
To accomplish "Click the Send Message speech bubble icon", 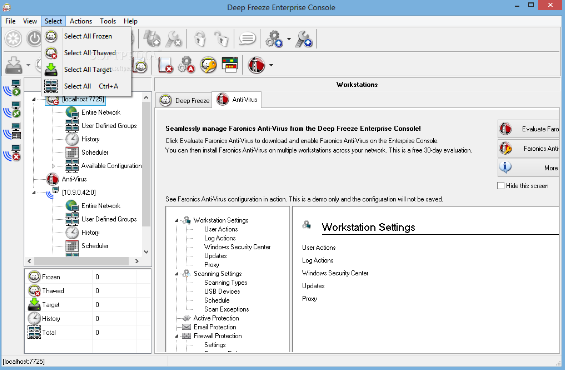I will tap(247, 38).
